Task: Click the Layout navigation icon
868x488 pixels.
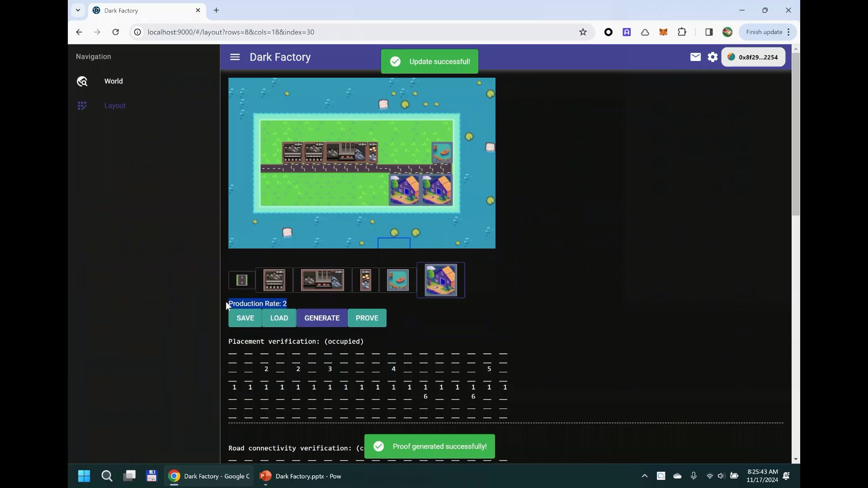Action: click(82, 105)
